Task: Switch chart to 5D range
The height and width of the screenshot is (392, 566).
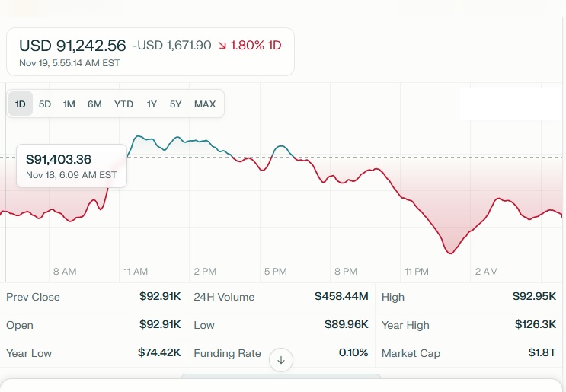Action: (45, 104)
